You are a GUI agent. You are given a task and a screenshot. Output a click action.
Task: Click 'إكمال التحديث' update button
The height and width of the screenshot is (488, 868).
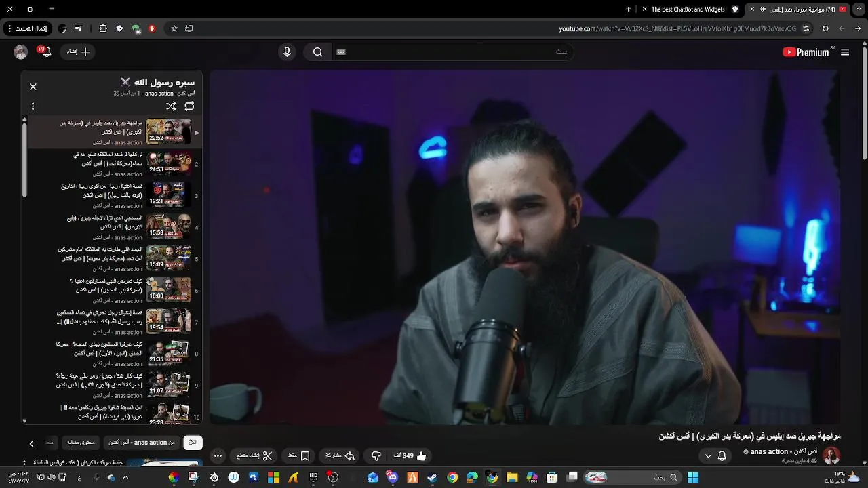click(28, 28)
